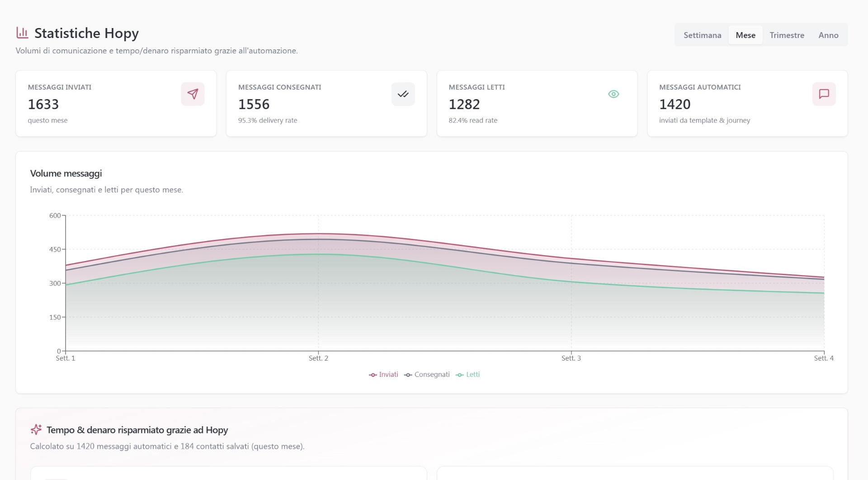Click the paper plane icon in Messaggi Inviati card
868x480 pixels.
(193, 94)
